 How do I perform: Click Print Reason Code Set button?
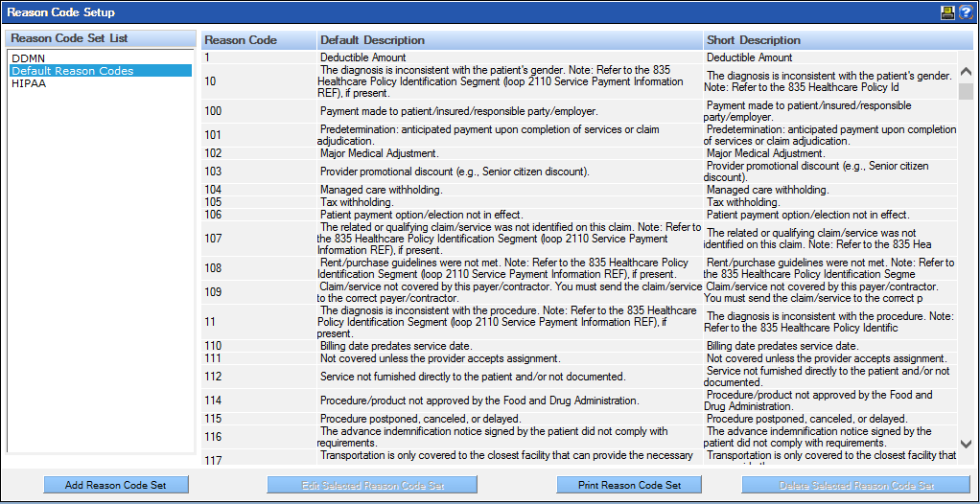coord(629,485)
